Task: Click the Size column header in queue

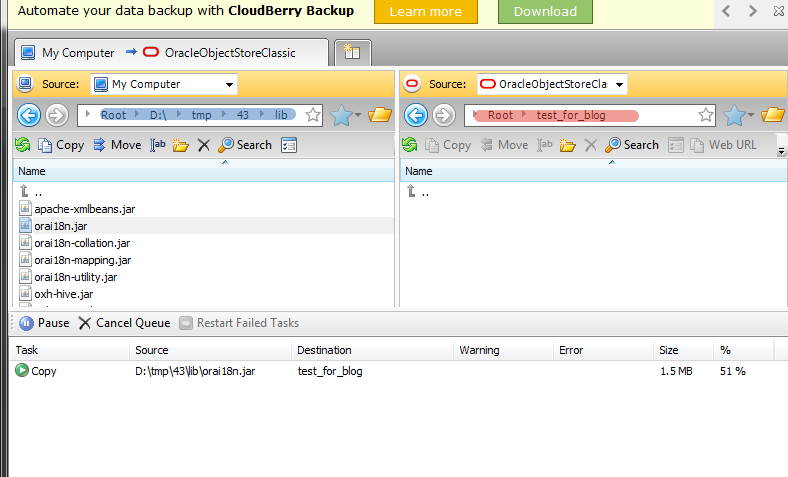Action: pos(682,350)
